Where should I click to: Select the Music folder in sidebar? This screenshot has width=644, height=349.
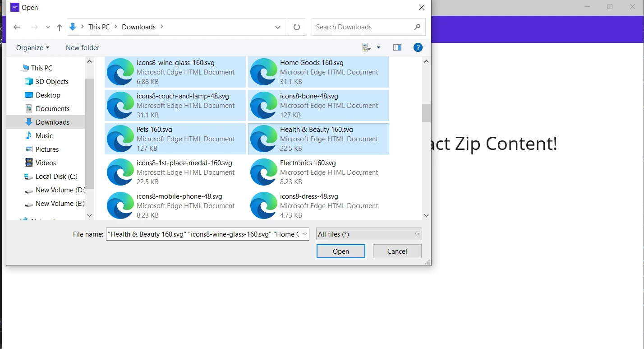(x=44, y=136)
